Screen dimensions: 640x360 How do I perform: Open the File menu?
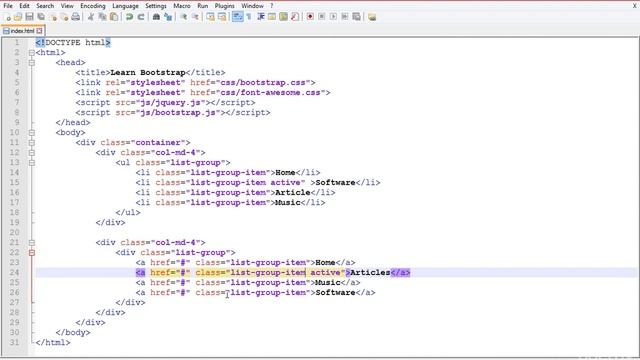pos(8,6)
